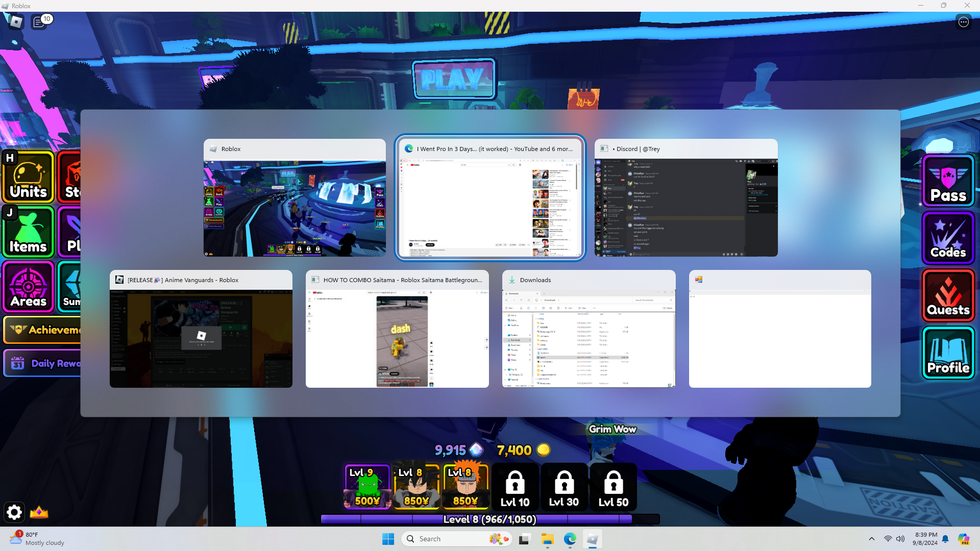The width and height of the screenshot is (980, 551).
Task: Click the Achievements button
Action: pos(43,330)
